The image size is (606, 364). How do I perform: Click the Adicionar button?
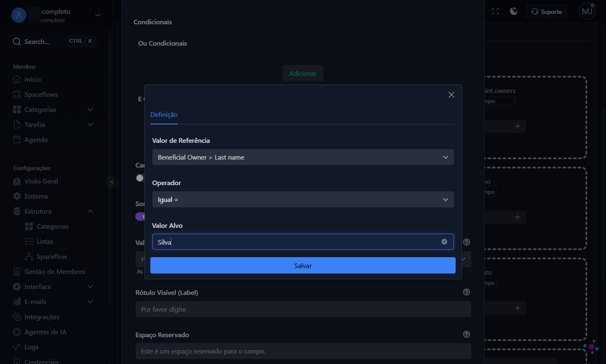(x=303, y=73)
